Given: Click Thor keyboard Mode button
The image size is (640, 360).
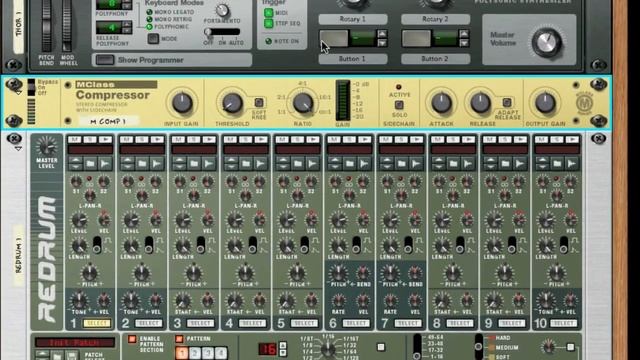Looking at the screenshot, I should pyautogui.click(x=153, y=39).
